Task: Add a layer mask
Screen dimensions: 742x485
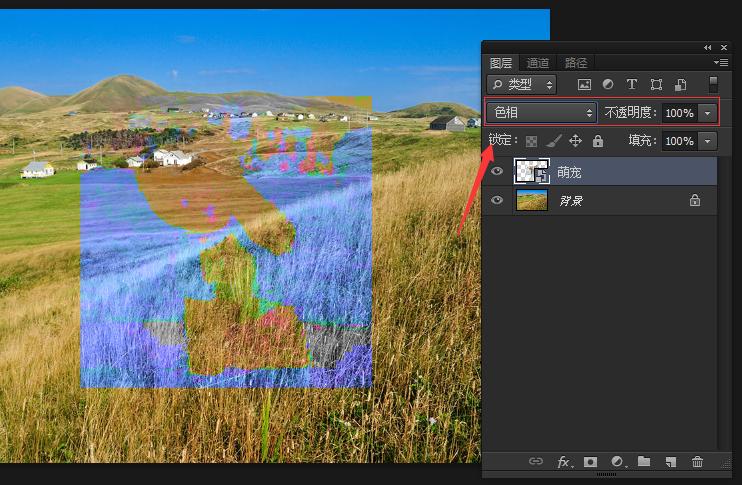Action: click(x=590, y=462)
